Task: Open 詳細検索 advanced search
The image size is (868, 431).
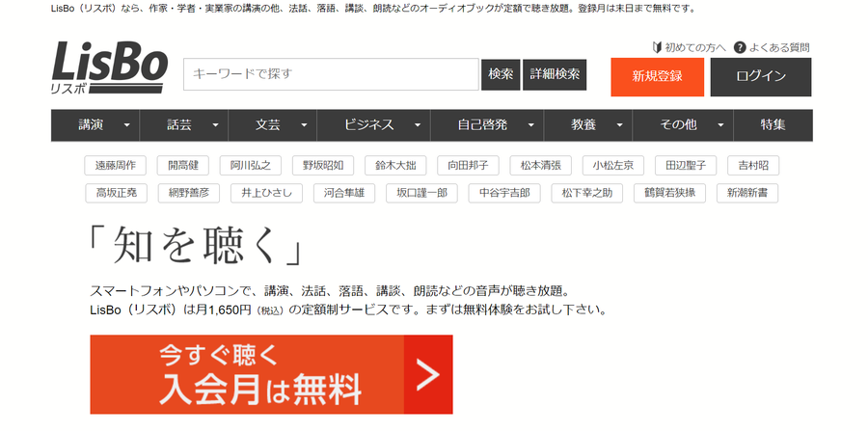Action: [x=555, y=74]
